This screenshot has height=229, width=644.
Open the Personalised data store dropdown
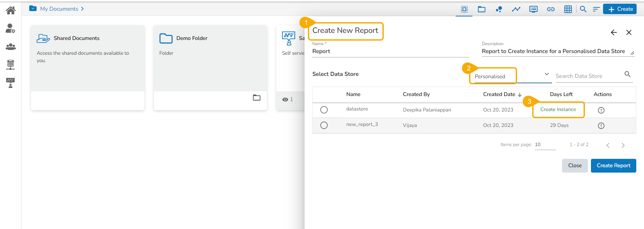pos(510,76)
